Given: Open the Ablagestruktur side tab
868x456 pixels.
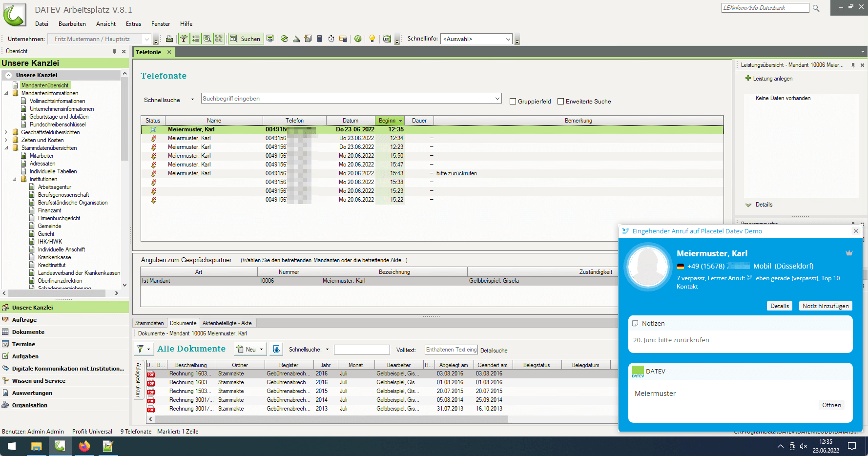Looking at the screenshot, I should click(138, 380).
